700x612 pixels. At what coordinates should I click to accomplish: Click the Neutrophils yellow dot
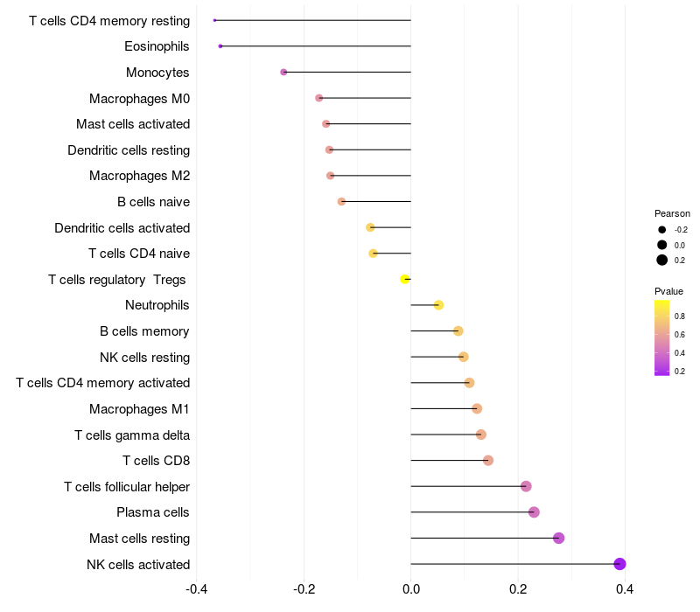point(438,305)
